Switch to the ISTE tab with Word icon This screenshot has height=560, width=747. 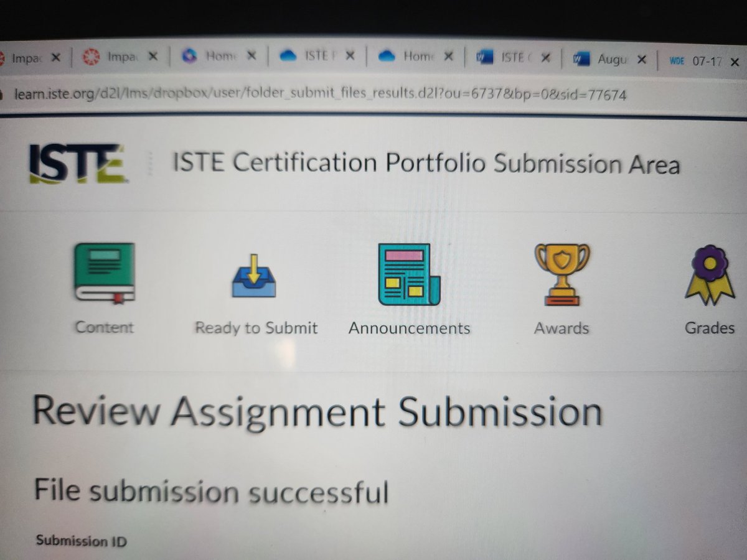click(504, 58)
